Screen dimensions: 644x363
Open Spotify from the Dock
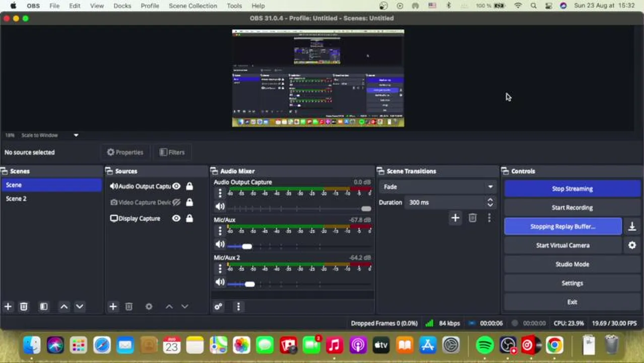click(x=485, y=345)
